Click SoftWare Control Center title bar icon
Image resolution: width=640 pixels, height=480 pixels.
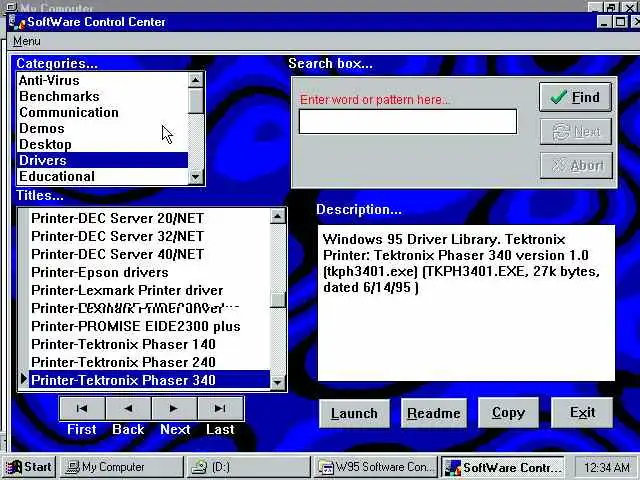pyautogui.click(x=16, y=22)
